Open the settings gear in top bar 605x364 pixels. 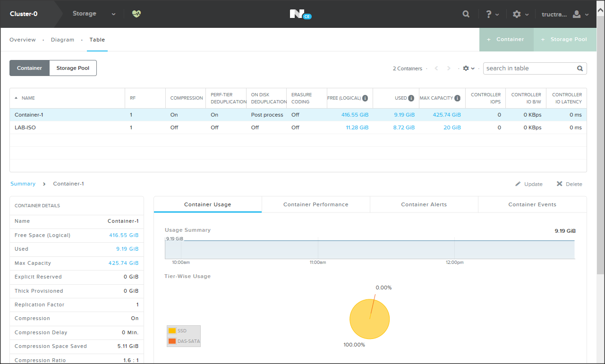pos(517,14)
